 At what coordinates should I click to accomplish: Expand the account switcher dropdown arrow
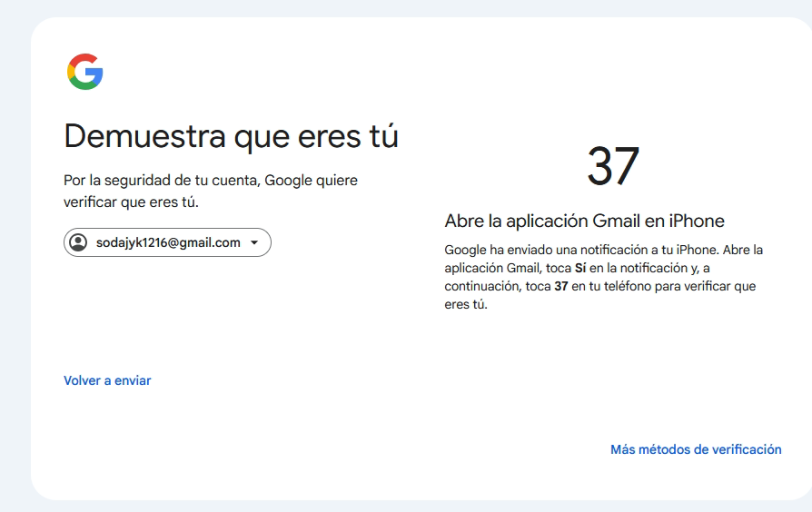[x=254, y=242]
